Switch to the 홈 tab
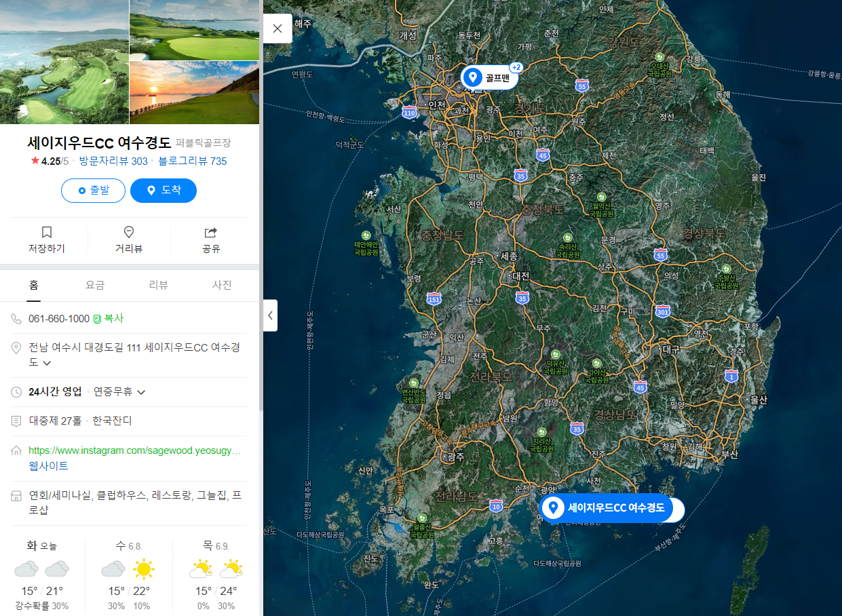Screen dimensions: 842x616 click(33, 285)
